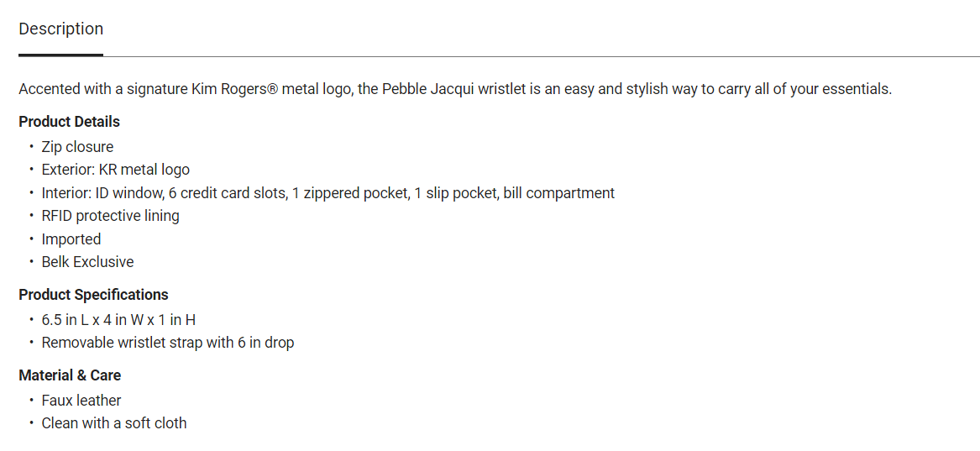Select the RFID protective lining item

coord(110,216)
